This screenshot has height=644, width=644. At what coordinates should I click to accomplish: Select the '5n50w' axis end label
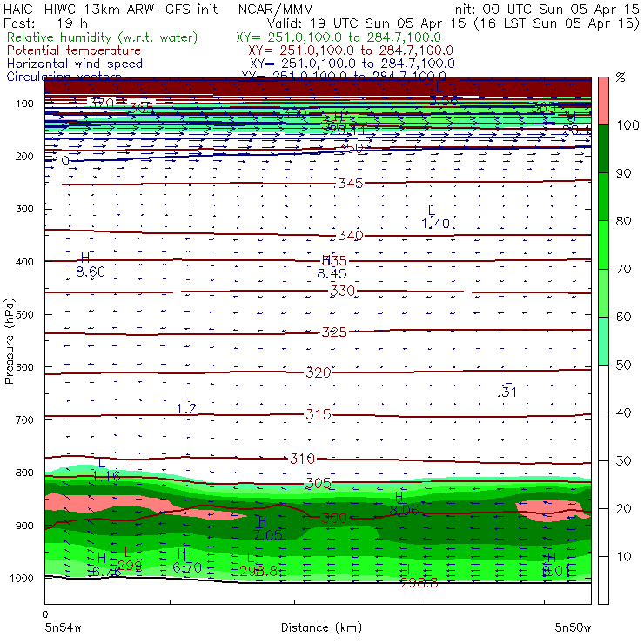(x=573, y=627)
